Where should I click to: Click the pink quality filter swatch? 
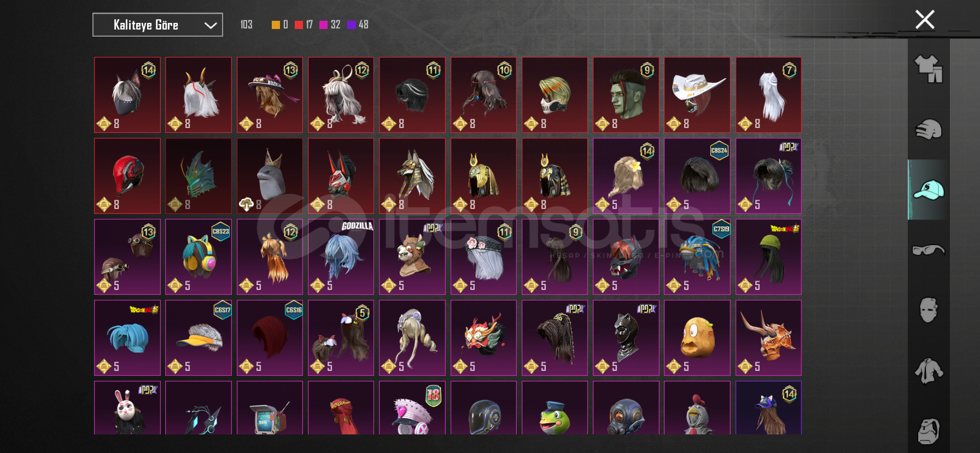[x=323, y=25]
